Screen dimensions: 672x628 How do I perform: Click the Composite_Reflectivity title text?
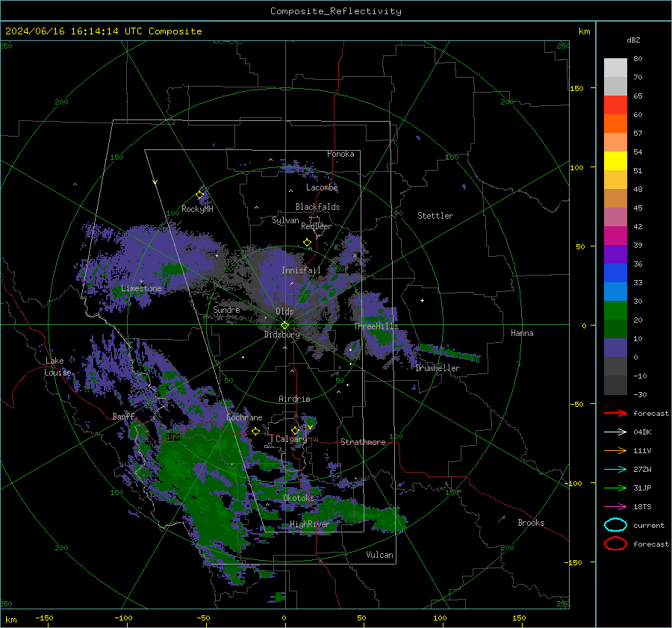[335, 11]
